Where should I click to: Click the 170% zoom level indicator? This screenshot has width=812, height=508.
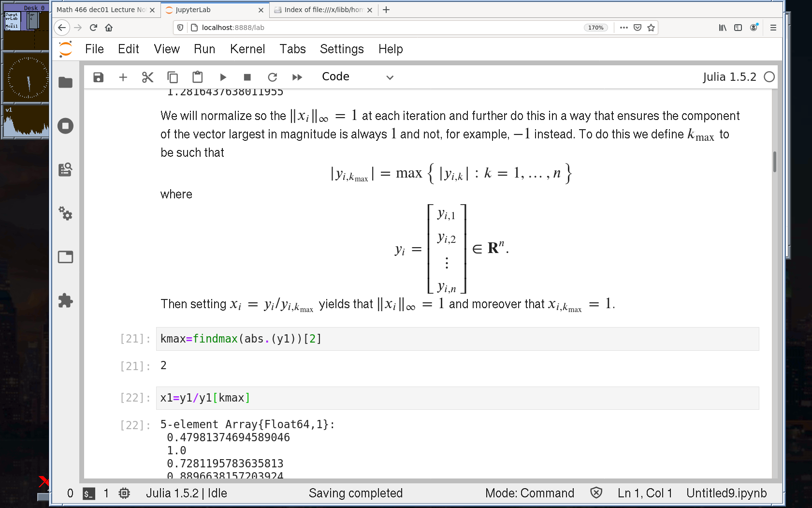(x=595, y=28)
